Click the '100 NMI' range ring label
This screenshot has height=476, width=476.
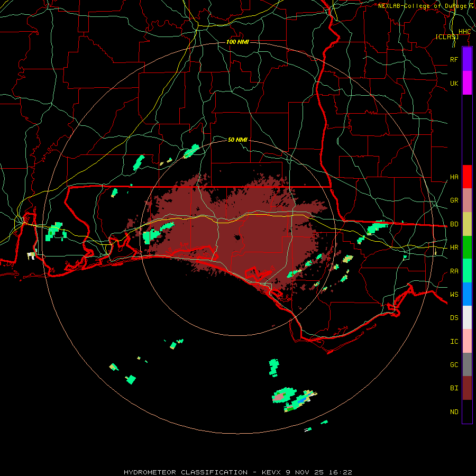tap(237, 42)
